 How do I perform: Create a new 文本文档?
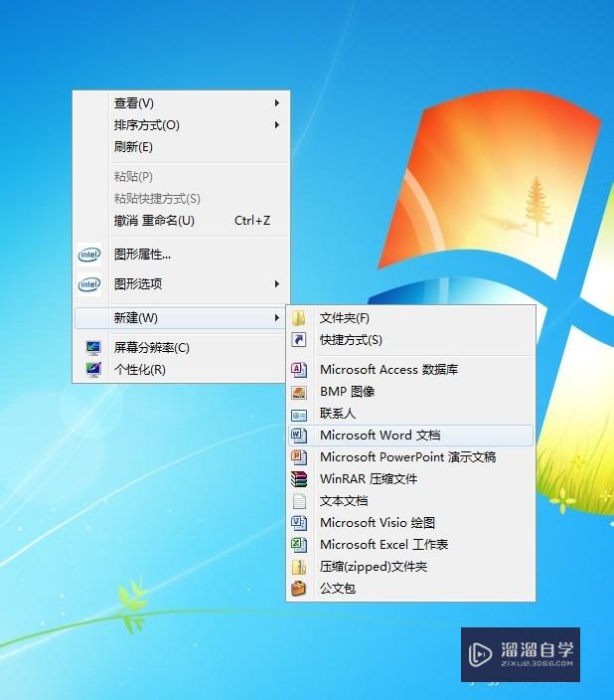coord(410,501)
